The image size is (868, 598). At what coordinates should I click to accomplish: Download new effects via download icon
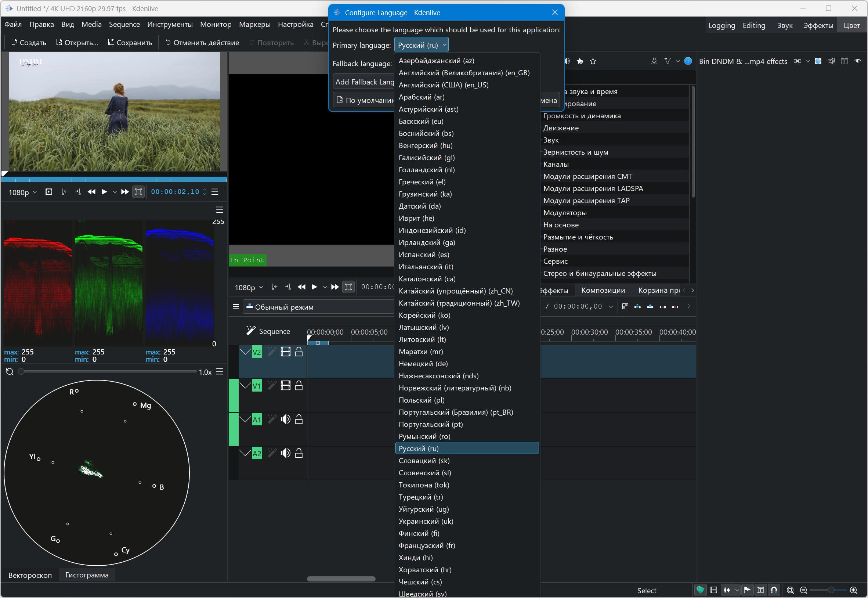(654, 61)
